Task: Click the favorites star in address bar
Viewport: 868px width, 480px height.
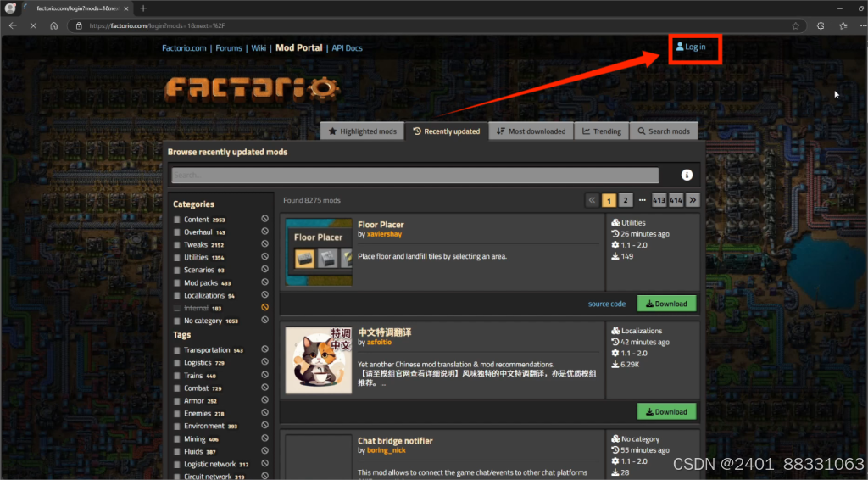Action: (795, 25)
